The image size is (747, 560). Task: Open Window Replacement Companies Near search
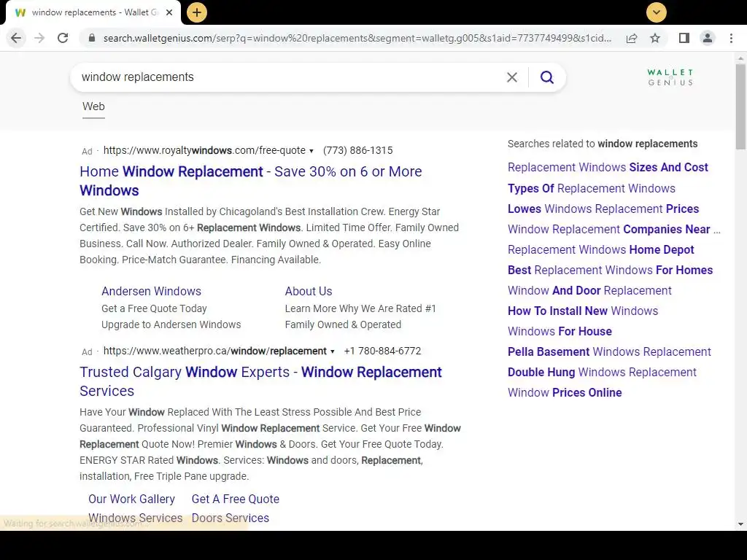point(614,230)
